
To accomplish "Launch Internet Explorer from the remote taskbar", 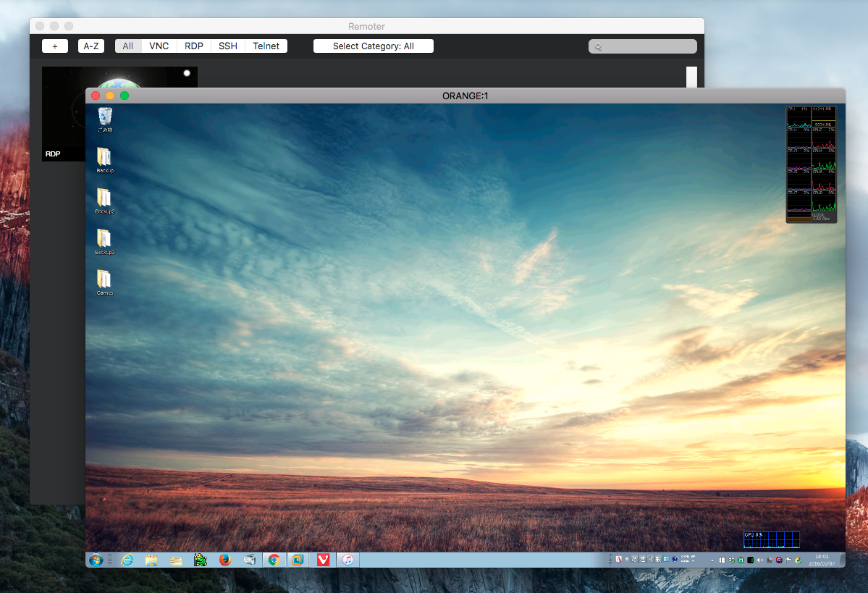I will (127, 560).
